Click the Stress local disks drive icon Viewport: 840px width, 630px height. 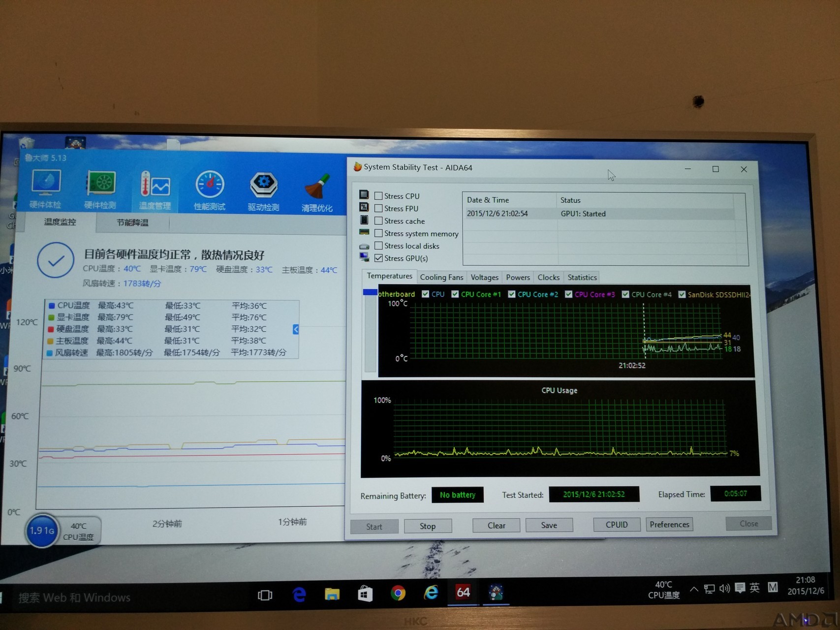(364, 246)
